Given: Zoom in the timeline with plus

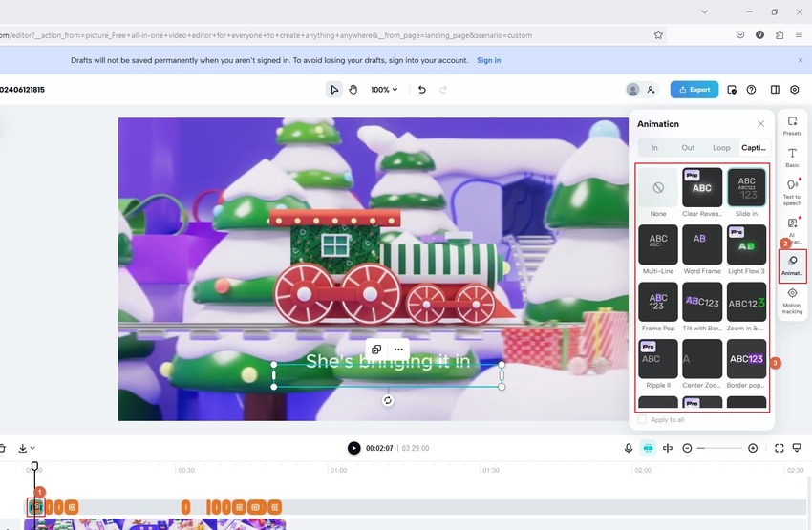Looking at the screenshot, I should pos(753,448).
